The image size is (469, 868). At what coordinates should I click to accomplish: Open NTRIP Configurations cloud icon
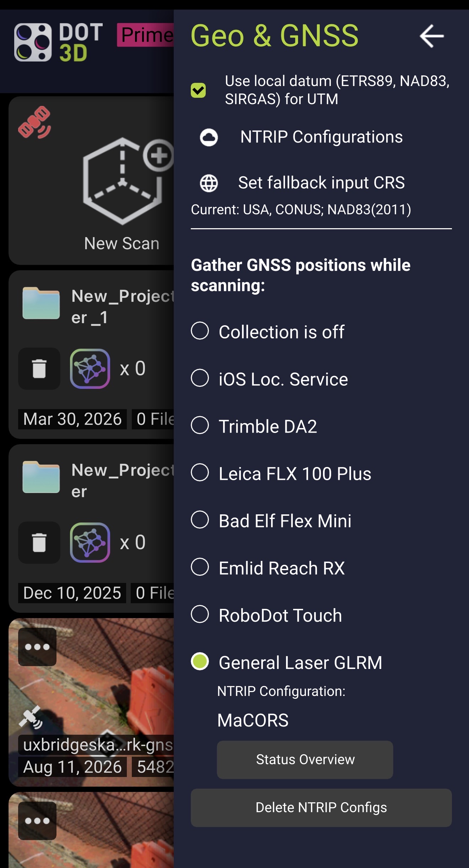[x=209, y=137]
